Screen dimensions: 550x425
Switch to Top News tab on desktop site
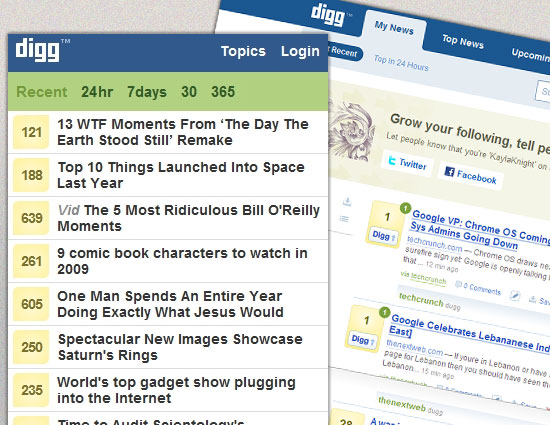point(463,41)
